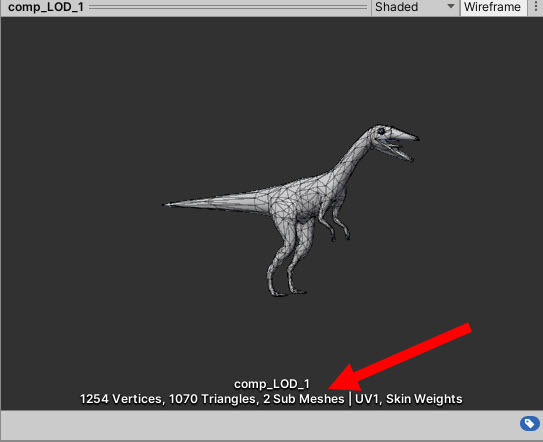Open the preview panel kebab menu
Image resolution: width=543 pixels, height=442 pixels.
[x=535, y=7]
